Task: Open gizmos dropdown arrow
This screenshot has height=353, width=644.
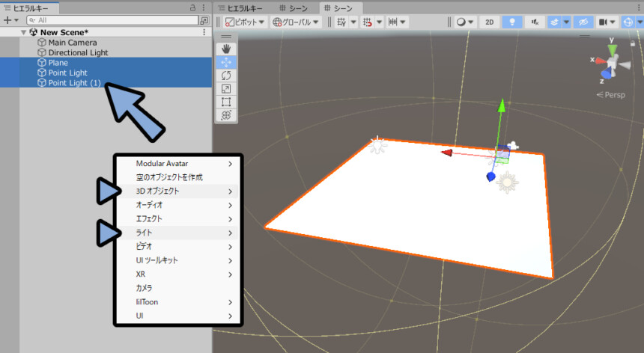Action: (640, 22)
